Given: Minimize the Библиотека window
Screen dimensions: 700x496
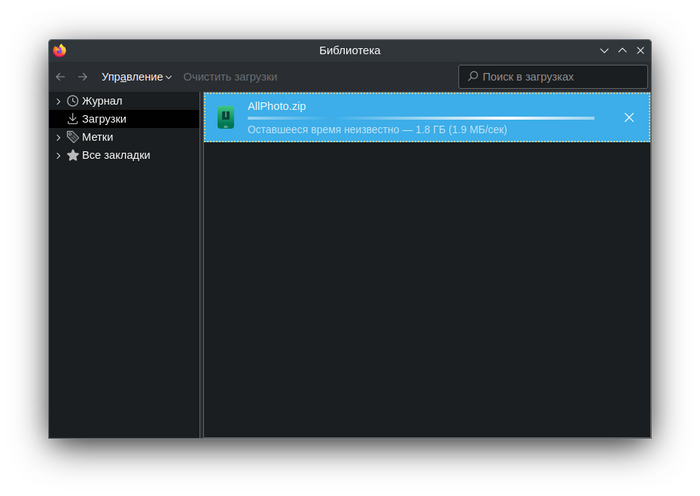Looking at the screenshot, I should pyautogui.click(x=604, y=50).
